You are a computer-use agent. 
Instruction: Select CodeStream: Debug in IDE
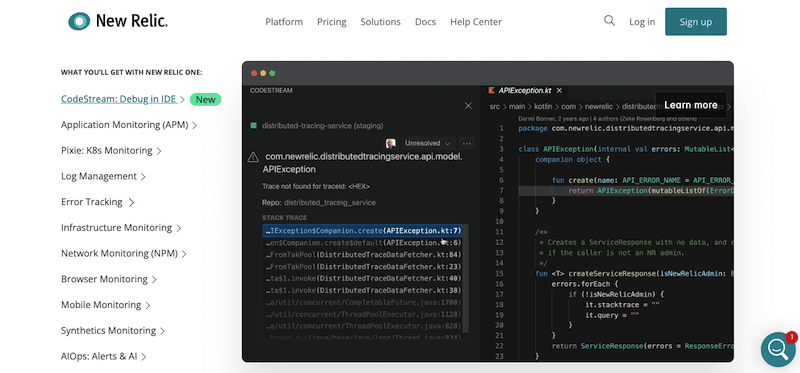pyautogui.click(x=122, y=99)
